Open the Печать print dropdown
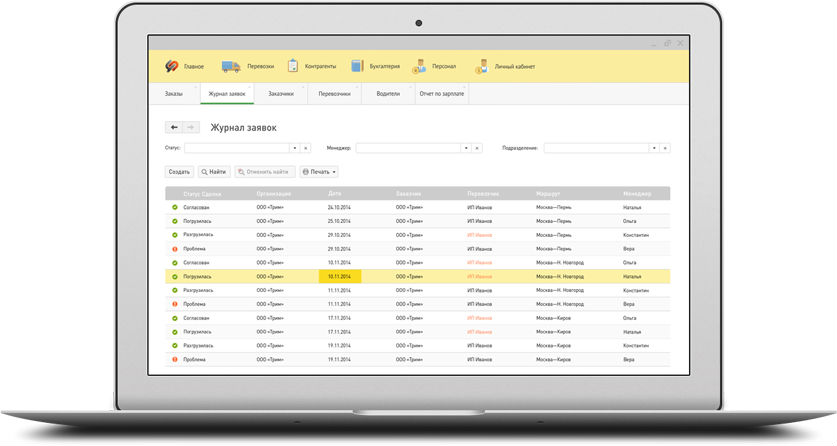Image resolution: width=837 pixels, height=446 pixels. pyautogui.click(x=319, y=172)
